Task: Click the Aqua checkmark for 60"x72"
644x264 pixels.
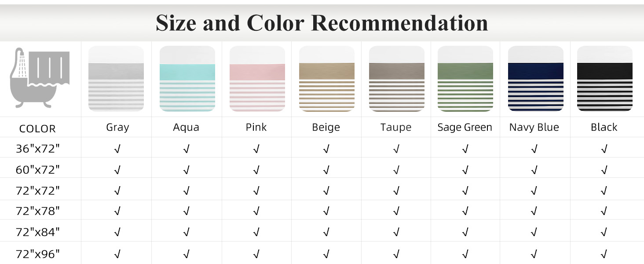Action: click(x=187, y=169)
